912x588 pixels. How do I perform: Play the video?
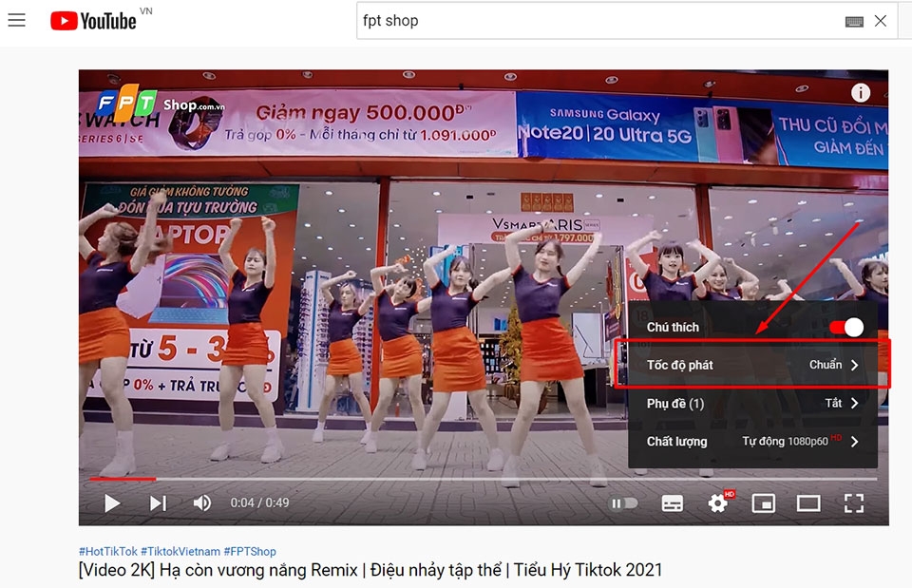pos(112,503)
